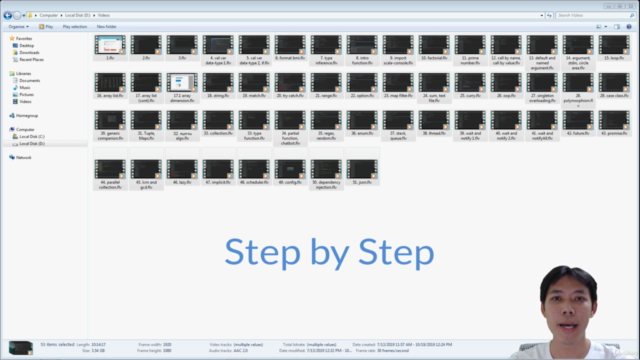Go back with the blue Back arrow
Image resolution: width=640 pixels, height=360 pixels.
pyautogui.click(x=7, y=16)
